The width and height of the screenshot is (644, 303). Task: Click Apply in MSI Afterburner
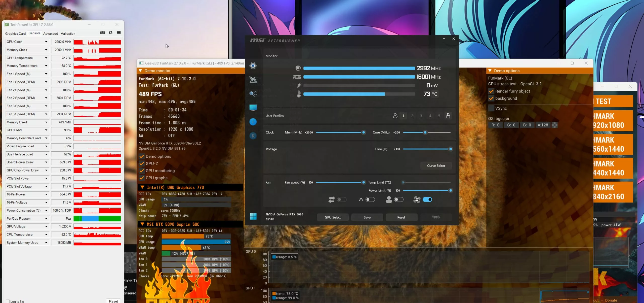point(436,217)
